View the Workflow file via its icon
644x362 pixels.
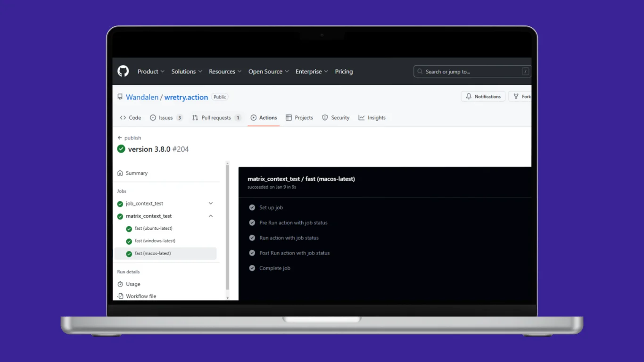[x=121, y=296]
